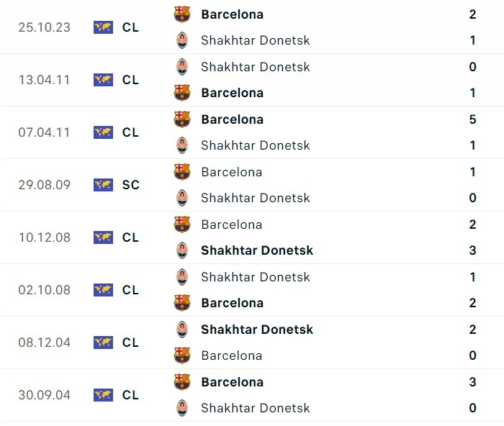Click the world flag icon for 29.08.09

103,185
